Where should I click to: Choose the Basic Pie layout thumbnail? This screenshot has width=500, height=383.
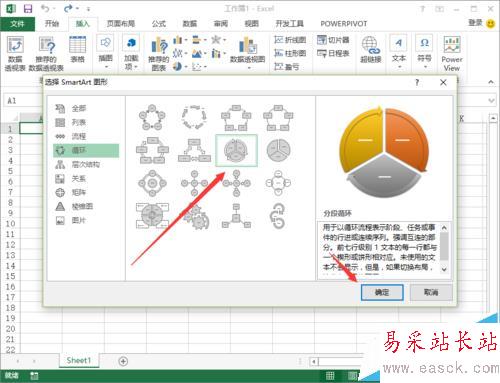[x=278, y=150]
